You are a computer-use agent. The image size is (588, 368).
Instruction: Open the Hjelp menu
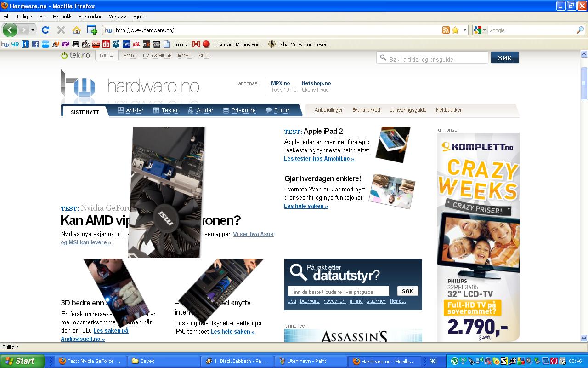point(139,17)
